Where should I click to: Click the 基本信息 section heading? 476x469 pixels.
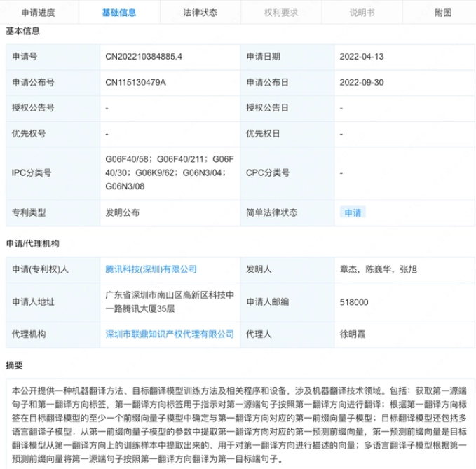22,32
